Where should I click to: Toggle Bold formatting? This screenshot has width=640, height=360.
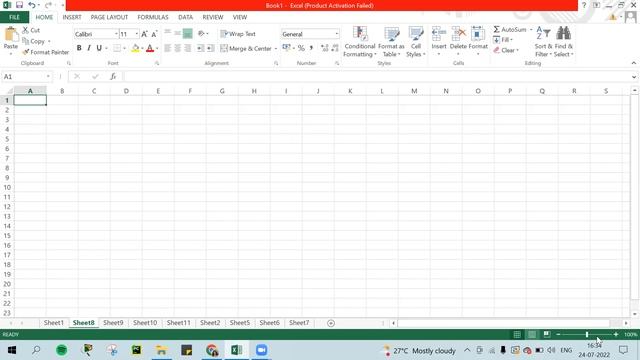(x=79, y=48)
